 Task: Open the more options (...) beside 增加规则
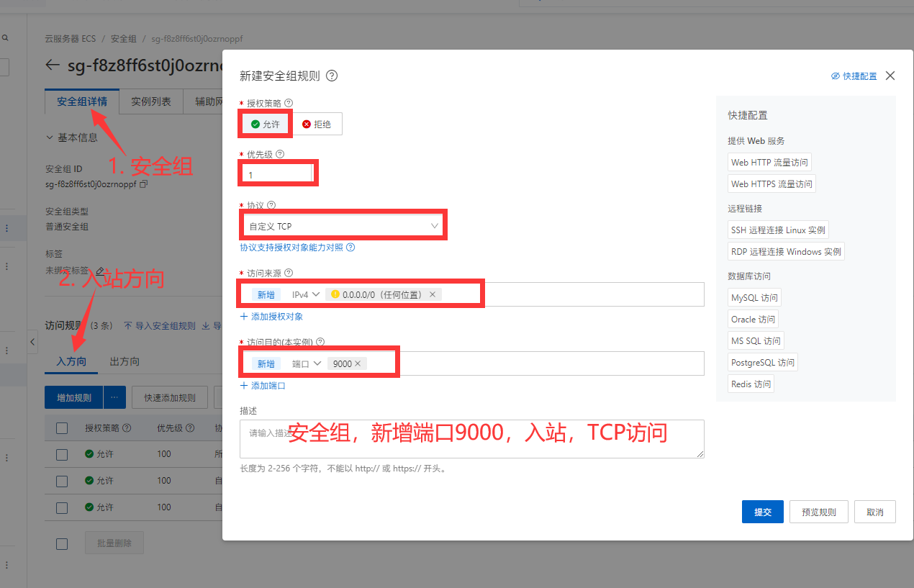click(114, 397)
